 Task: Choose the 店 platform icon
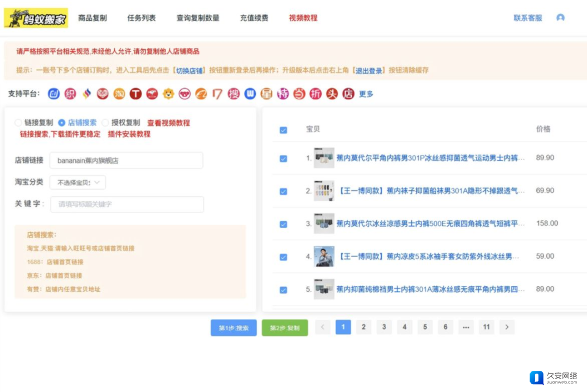point(348,94)
